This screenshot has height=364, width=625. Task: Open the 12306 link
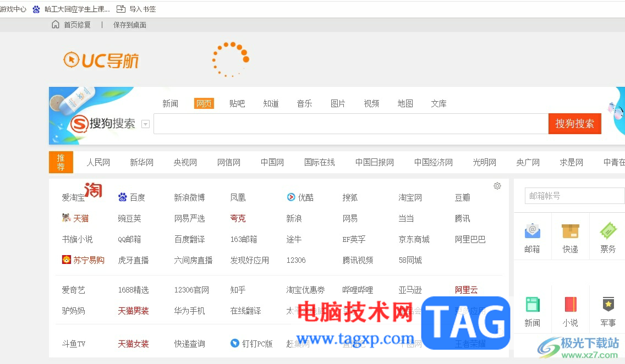[x=296, y=260]
